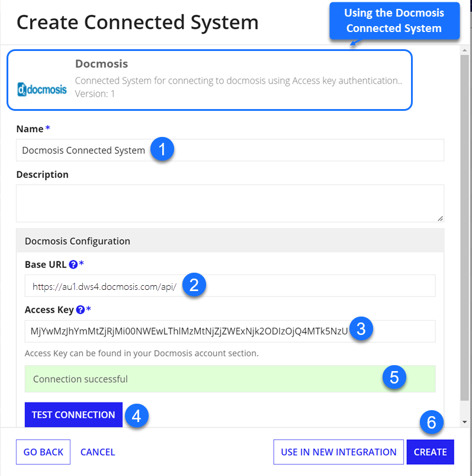Click the Access Key input field

(x=230, y=331)
